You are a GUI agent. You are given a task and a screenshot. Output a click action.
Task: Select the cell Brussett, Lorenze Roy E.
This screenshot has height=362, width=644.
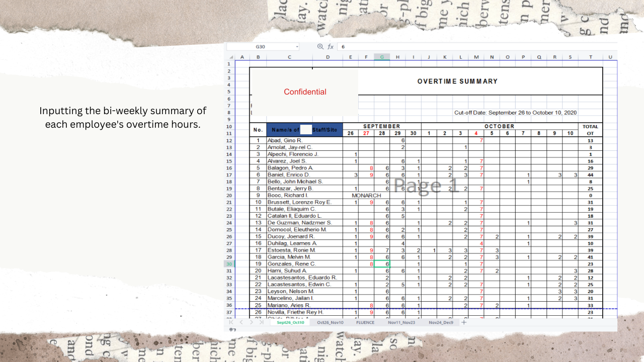(x=304, y=202)
